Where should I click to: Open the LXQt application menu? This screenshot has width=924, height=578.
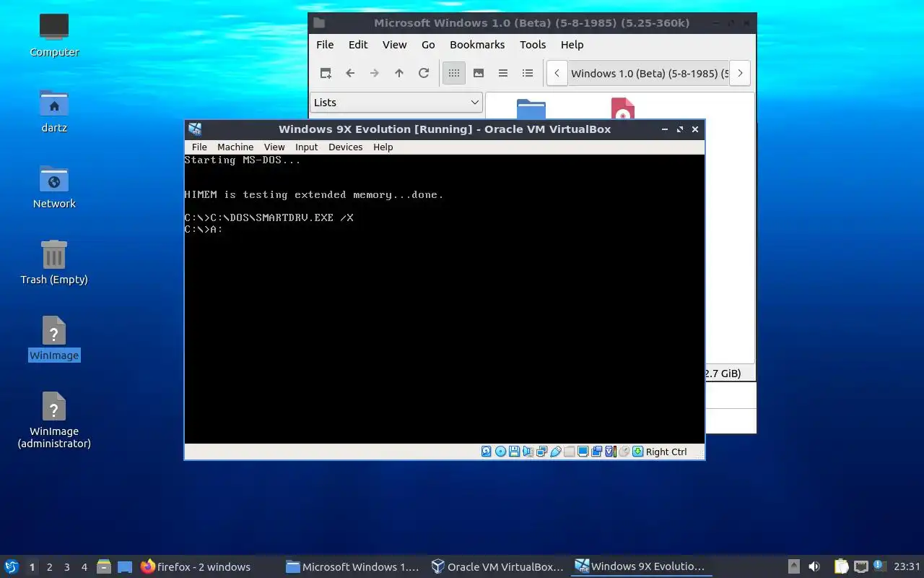(12, 567)
